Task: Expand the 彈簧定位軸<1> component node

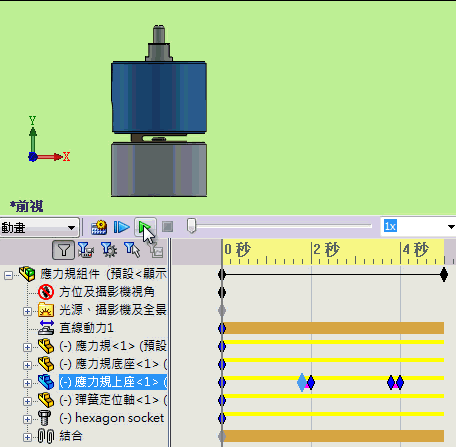Action: tap(27, 401)
